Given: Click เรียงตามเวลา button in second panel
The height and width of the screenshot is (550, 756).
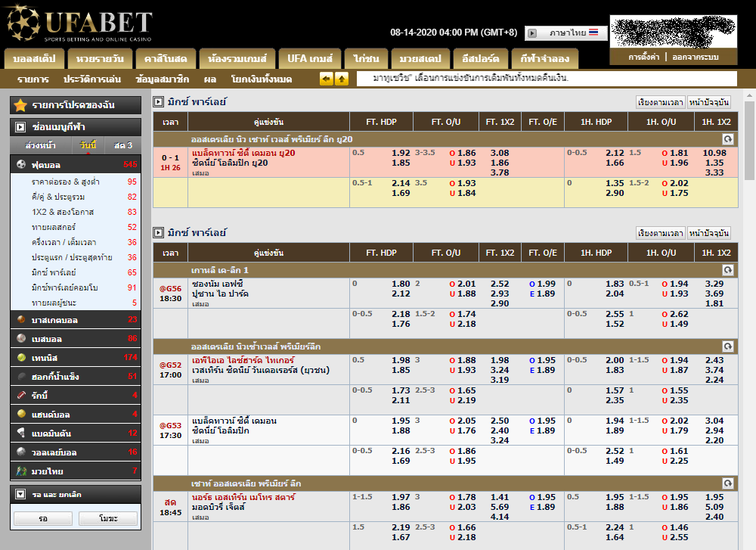Looking at the screenshot, I should click(x=661, y=233).
